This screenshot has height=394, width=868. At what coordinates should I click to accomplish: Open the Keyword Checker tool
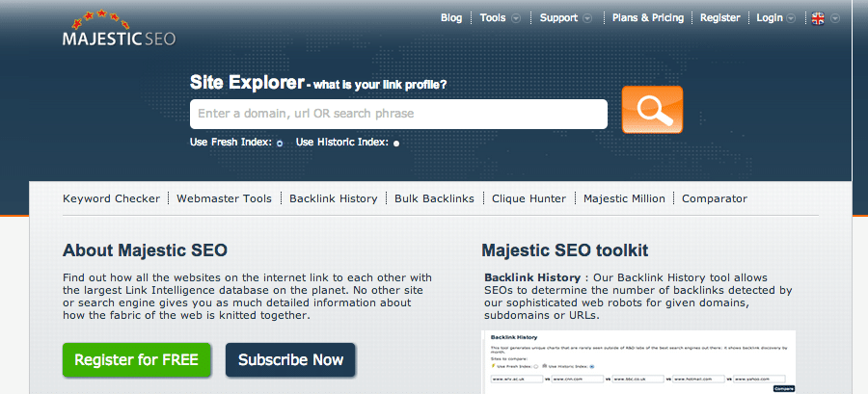coord(111,198)
